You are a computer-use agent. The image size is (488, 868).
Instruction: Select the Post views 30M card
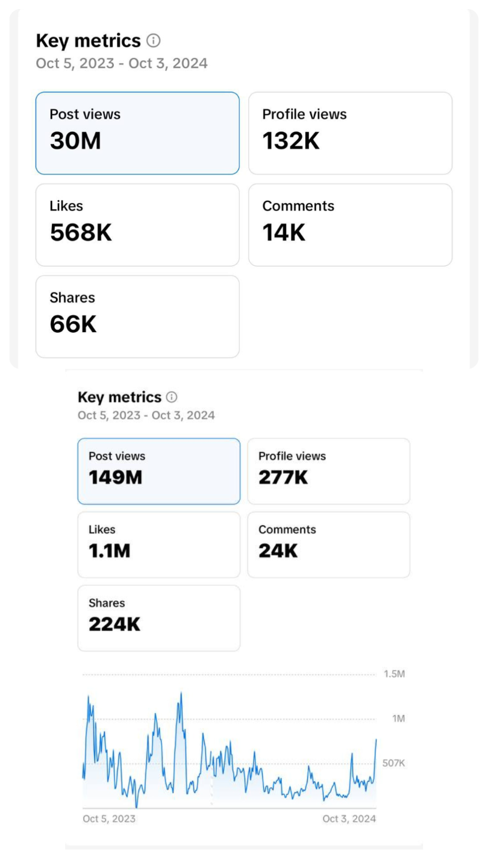(137, 133)
